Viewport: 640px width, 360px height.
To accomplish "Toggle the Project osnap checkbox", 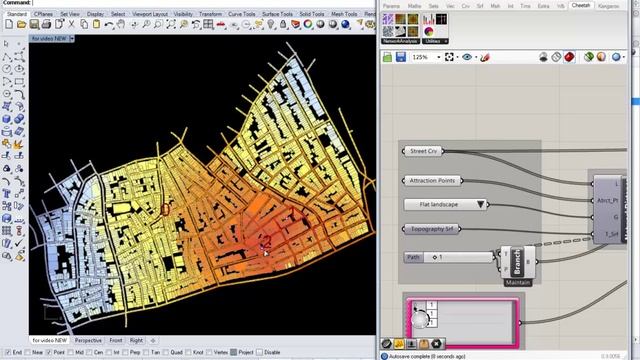I will tap(233, 352).
